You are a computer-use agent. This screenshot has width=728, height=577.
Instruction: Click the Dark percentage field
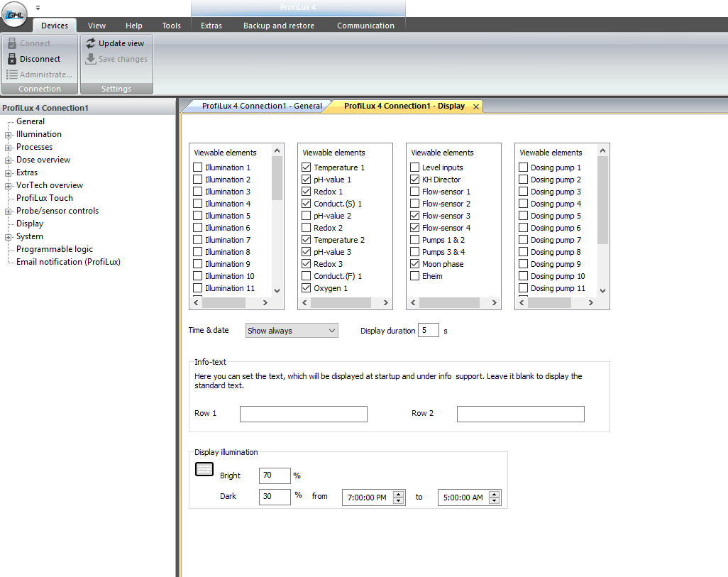(275, 497)
